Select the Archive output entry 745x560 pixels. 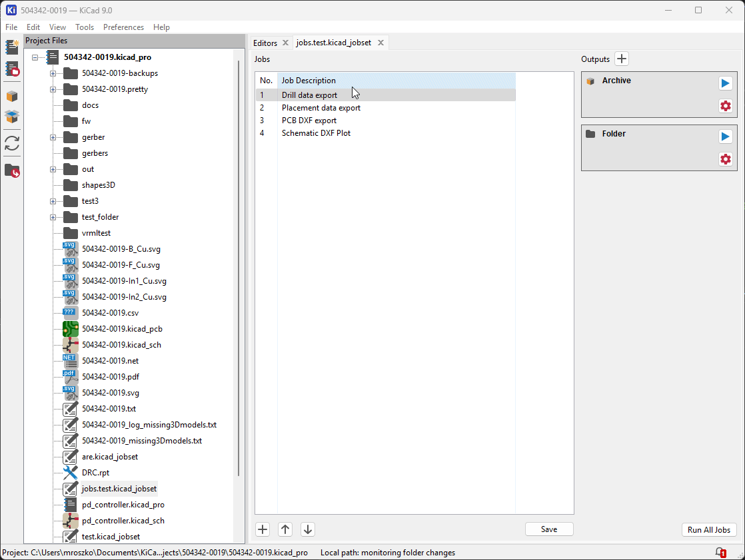click(x=659, y=95)
